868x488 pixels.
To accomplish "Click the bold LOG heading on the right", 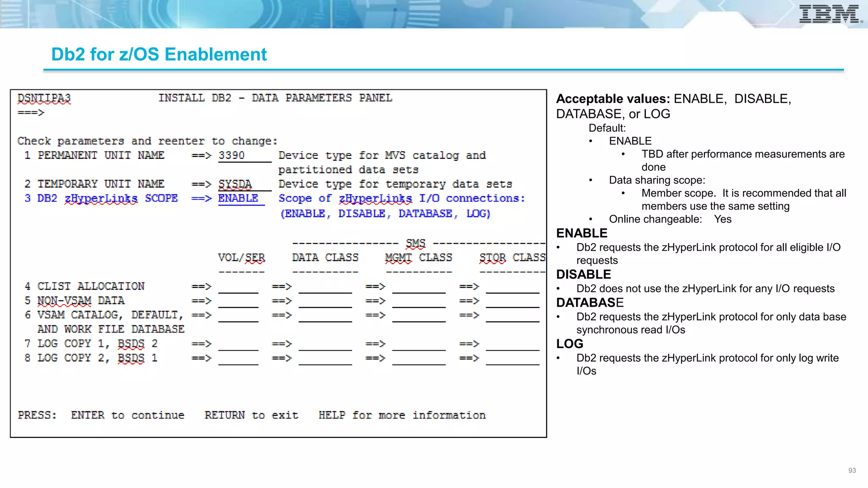I will click(x=570, y=344).
